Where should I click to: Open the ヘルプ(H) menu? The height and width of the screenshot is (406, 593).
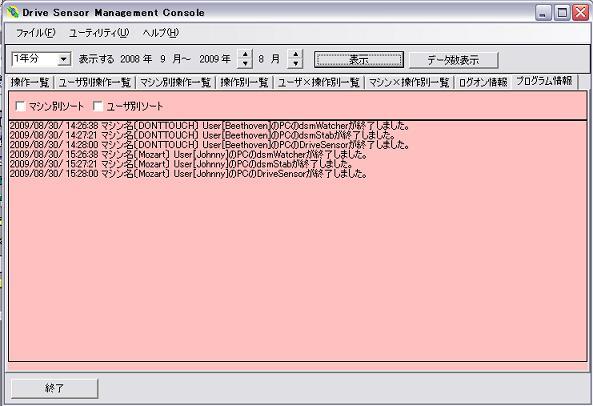click(161, 33)
